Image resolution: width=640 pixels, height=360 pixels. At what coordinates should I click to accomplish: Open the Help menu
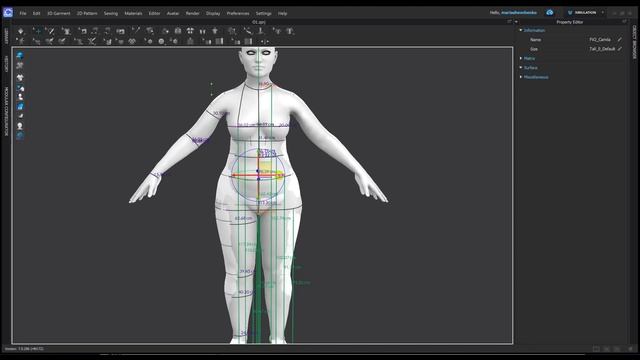click(x=282, y=13)
